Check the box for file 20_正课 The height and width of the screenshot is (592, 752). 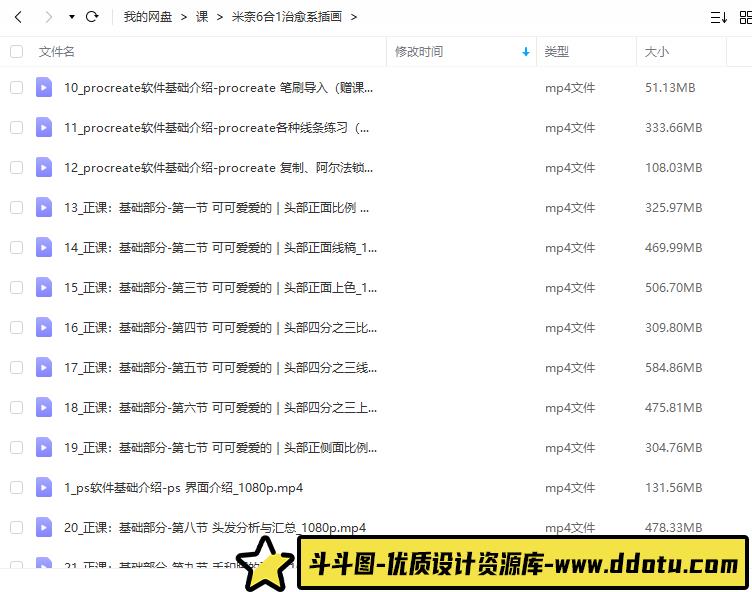pyautogui.click(x=16, y=527)
